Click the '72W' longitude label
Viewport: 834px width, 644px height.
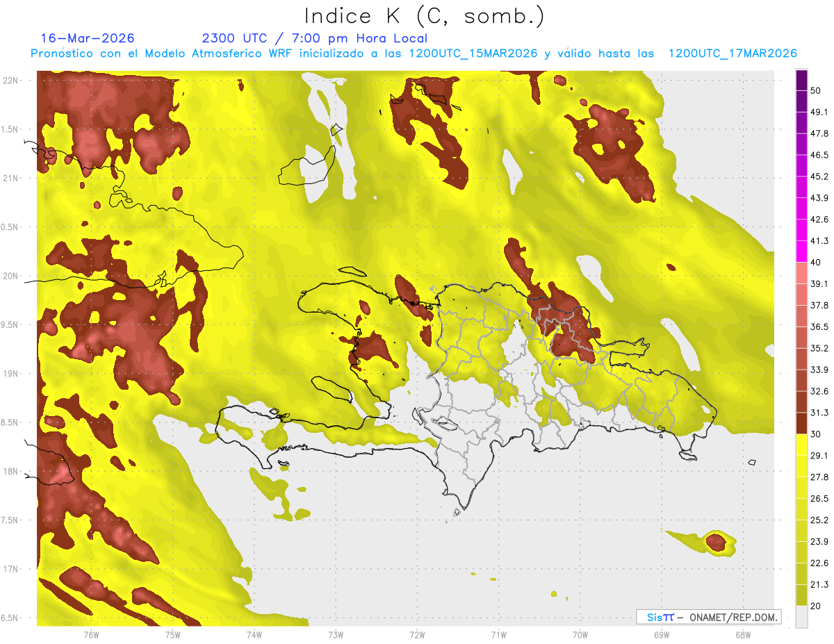(x=417, y=634)
